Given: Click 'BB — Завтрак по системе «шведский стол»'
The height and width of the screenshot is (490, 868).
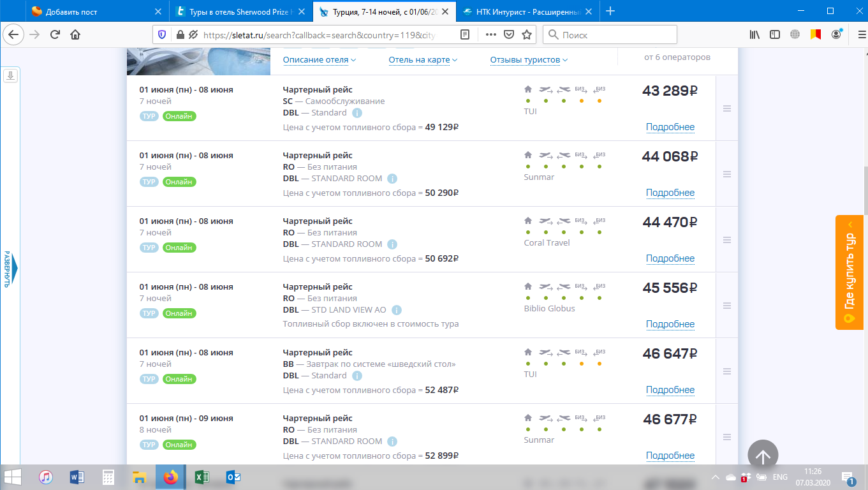Looking at the screenshot, I should click(x=369, y=364).
